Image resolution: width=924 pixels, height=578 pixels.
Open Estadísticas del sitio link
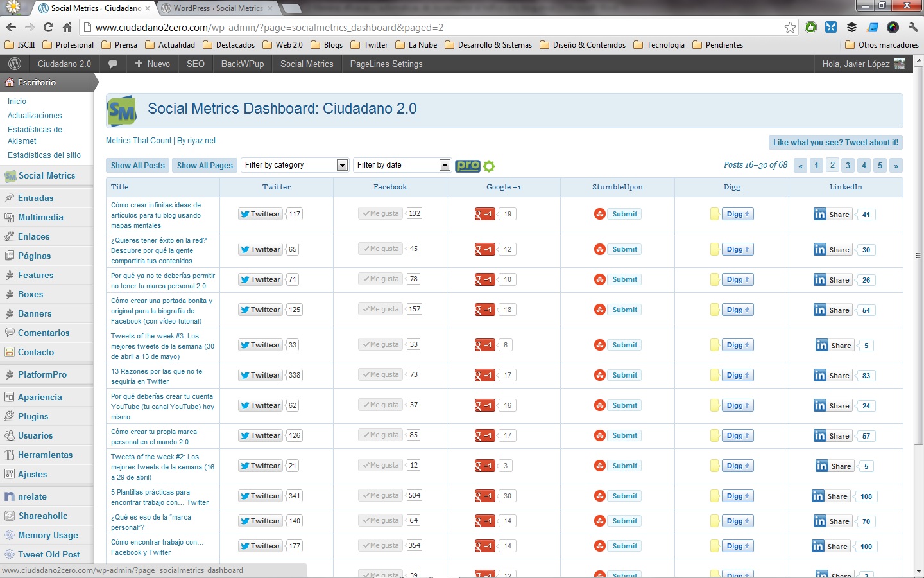(44, 155)
